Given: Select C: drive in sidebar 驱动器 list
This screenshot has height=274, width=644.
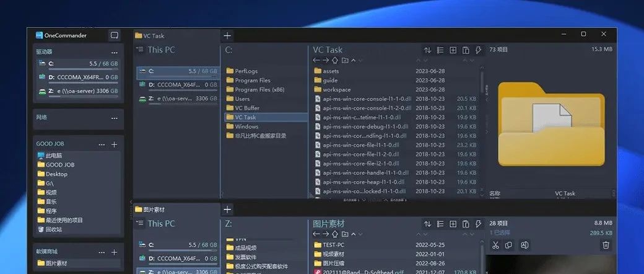Looking at the screenshot, I should (x=78, y=64).
